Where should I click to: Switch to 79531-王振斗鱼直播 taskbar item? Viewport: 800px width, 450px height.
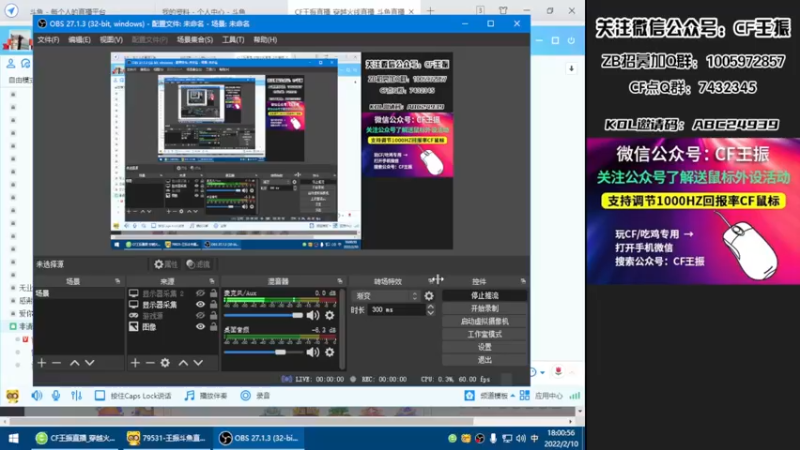[166, 438]
